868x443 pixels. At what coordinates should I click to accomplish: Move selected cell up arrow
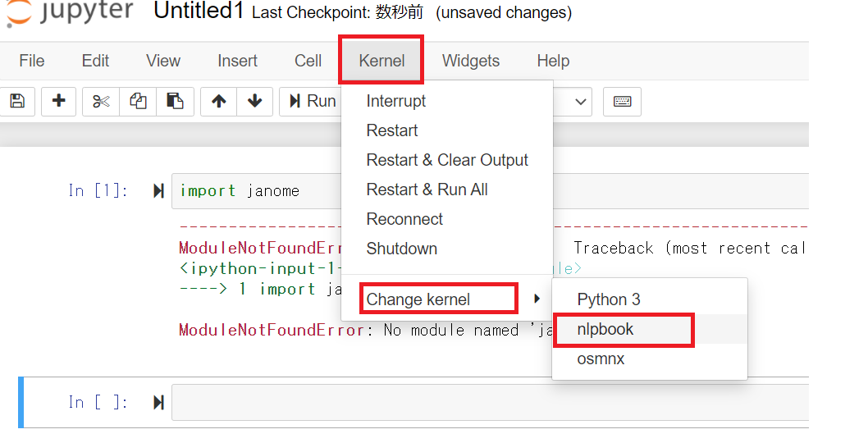(219, 102)
